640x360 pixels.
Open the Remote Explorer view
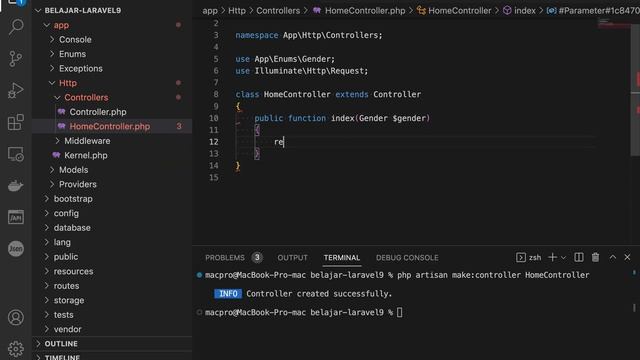(16, 154)
